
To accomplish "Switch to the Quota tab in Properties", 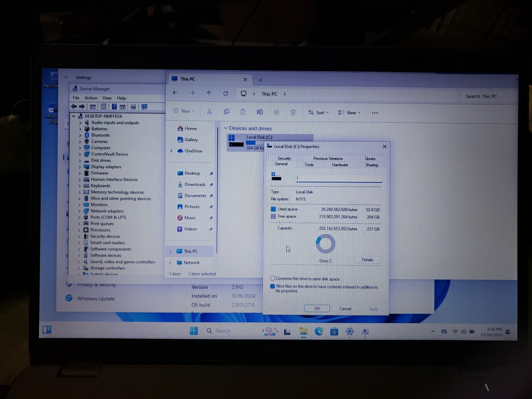I will (370, 159).
